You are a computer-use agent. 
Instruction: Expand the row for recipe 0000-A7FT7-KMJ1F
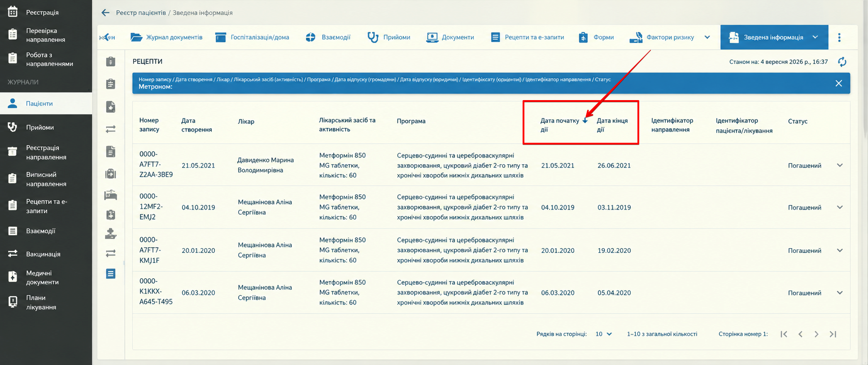click(840, 251)
